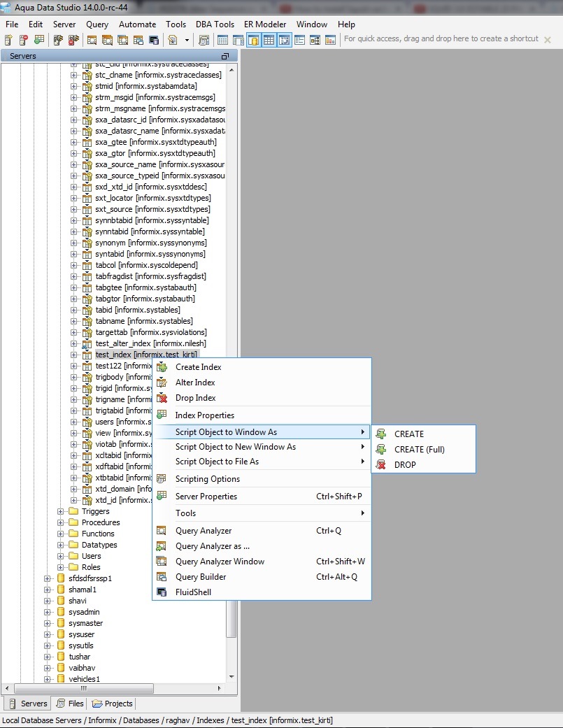Click the Alter Index icon in the context menu

[162, 383]
